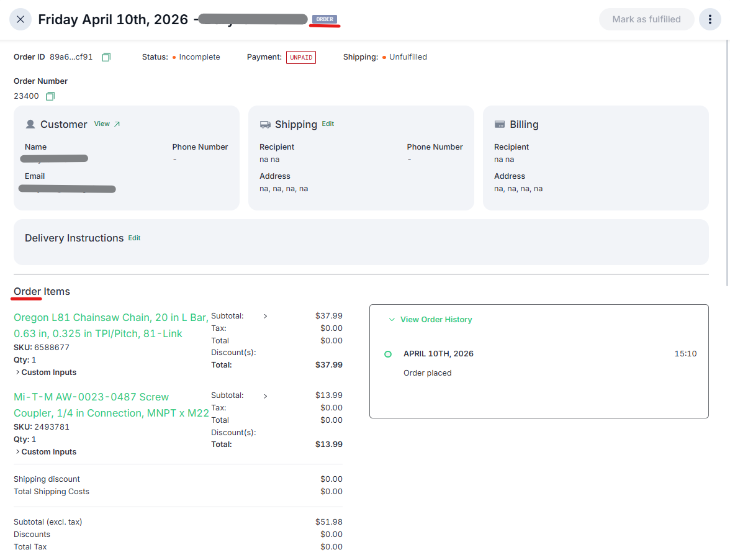Click the Billing card icon
The width and height of the screenshot is (730, 560).
(500, 124)
